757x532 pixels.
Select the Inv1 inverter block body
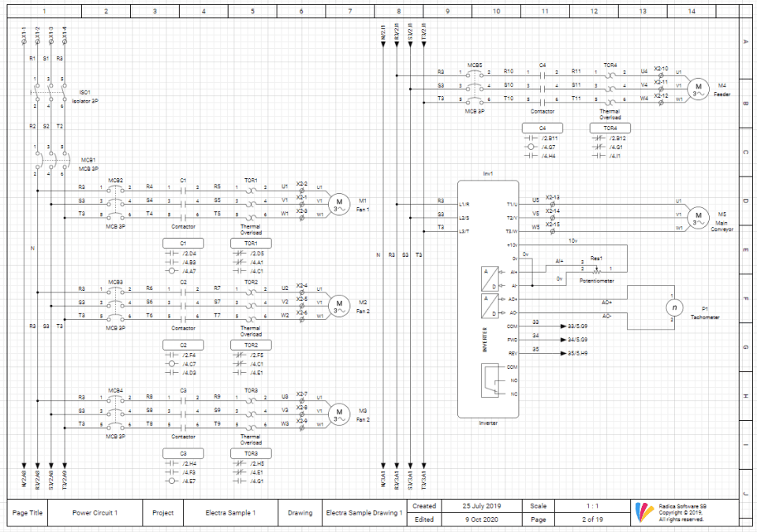tap(488, 299)
